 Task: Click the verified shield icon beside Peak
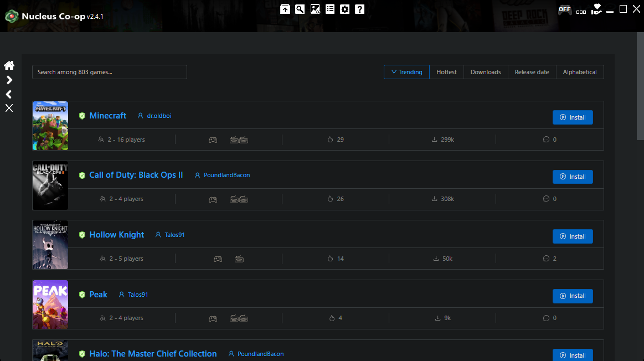pos(82,295)
